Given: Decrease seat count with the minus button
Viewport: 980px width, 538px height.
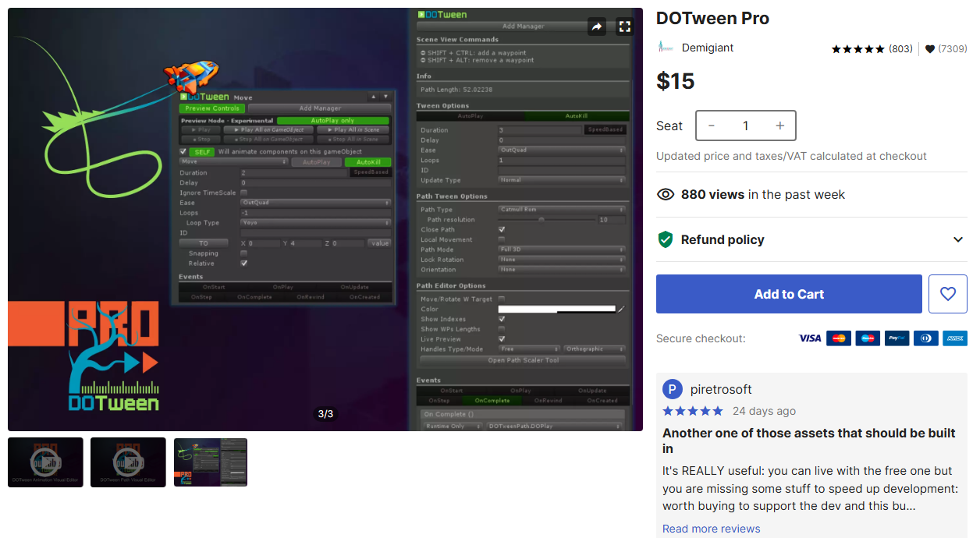Looking at the screenshot, I should pos(712,126).
